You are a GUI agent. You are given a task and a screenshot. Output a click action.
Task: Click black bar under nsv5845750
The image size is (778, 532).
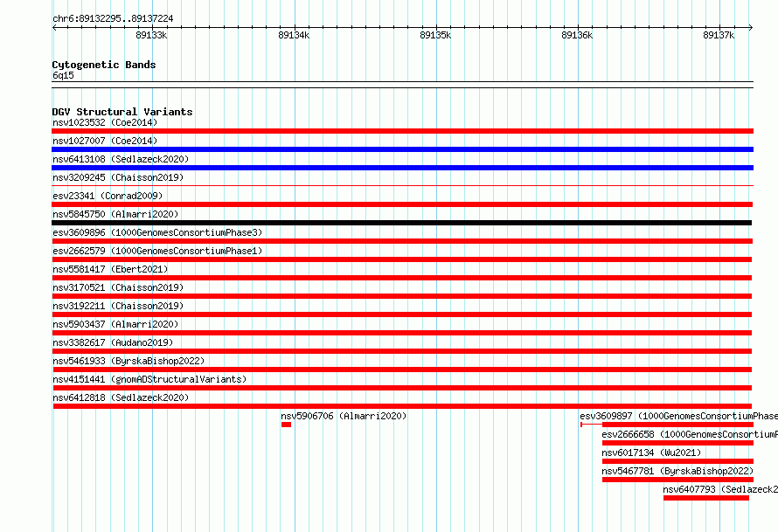tap(402, 223)
